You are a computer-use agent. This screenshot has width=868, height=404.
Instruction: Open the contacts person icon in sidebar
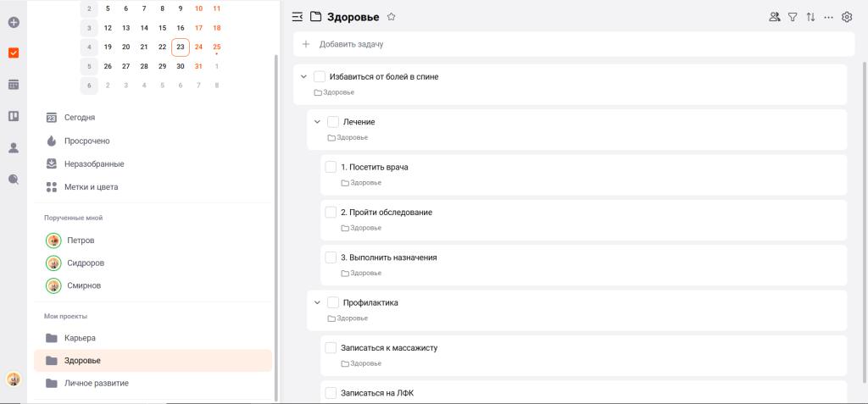pyautogui.click(x=14, y=147)
